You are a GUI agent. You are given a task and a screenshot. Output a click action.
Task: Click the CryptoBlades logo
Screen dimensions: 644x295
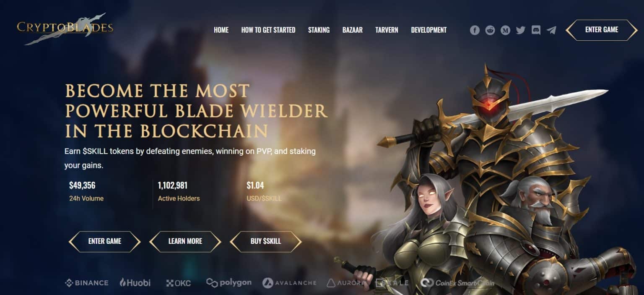click(x=65, y=28)
